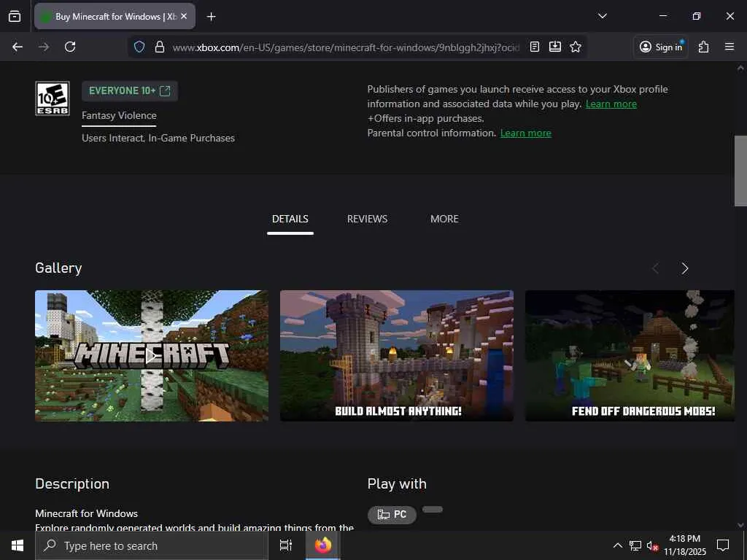The image size is (747, 560).
Task: Click Minecraft for Windows description text
Action: click(x=87, y=513)
